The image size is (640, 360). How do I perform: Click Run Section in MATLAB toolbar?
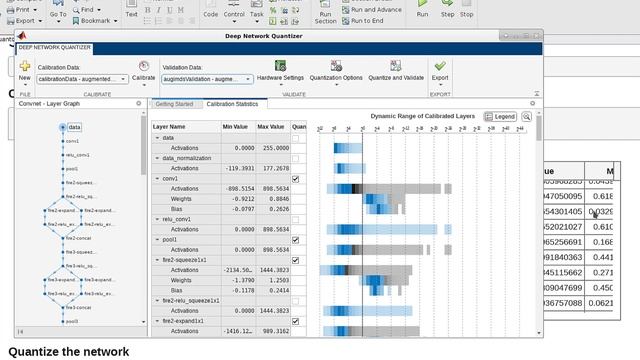[325, 12]
